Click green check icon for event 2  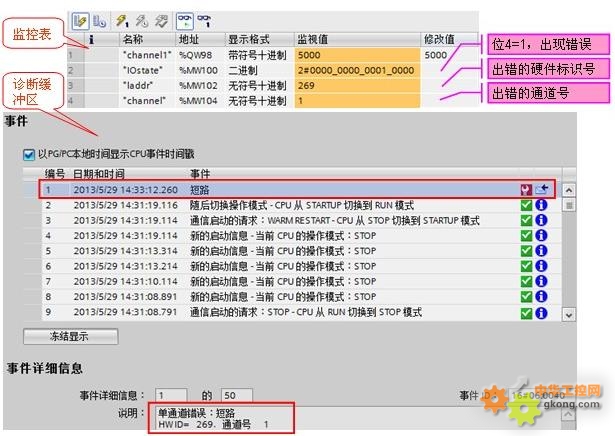526,205
